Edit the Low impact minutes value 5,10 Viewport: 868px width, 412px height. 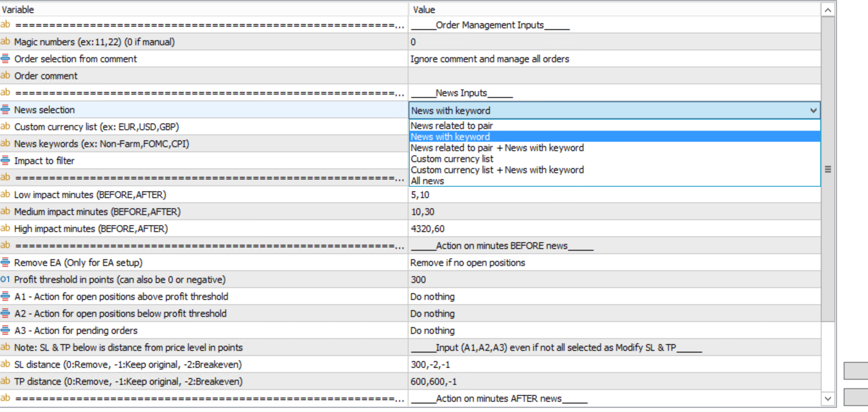pos(614,195)
